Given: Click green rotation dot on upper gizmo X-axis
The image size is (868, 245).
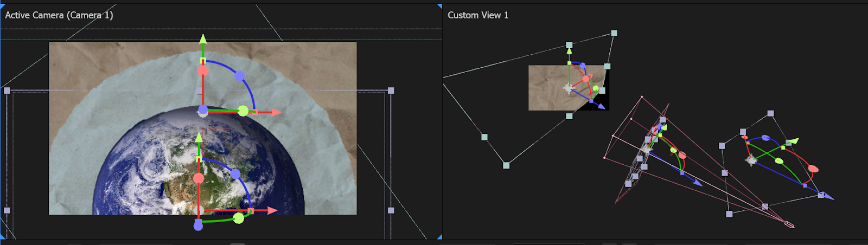Looking at the screenshot, I should click(243, 111).
